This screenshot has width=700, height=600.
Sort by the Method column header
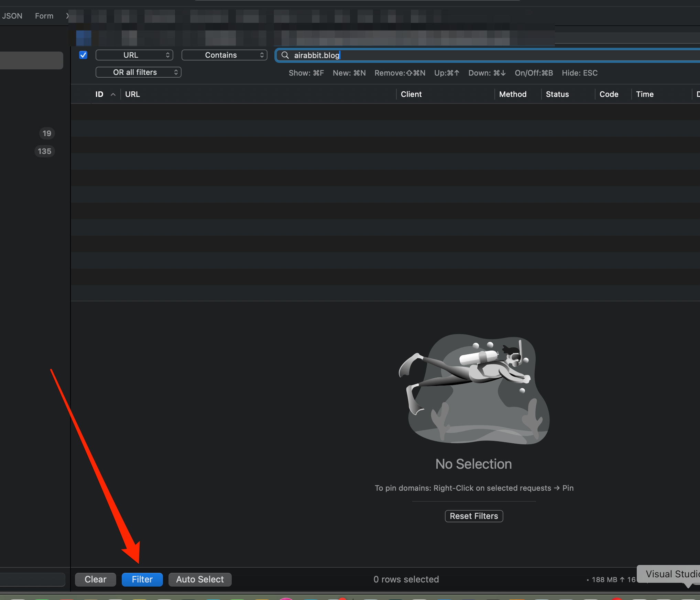point(513,94)
